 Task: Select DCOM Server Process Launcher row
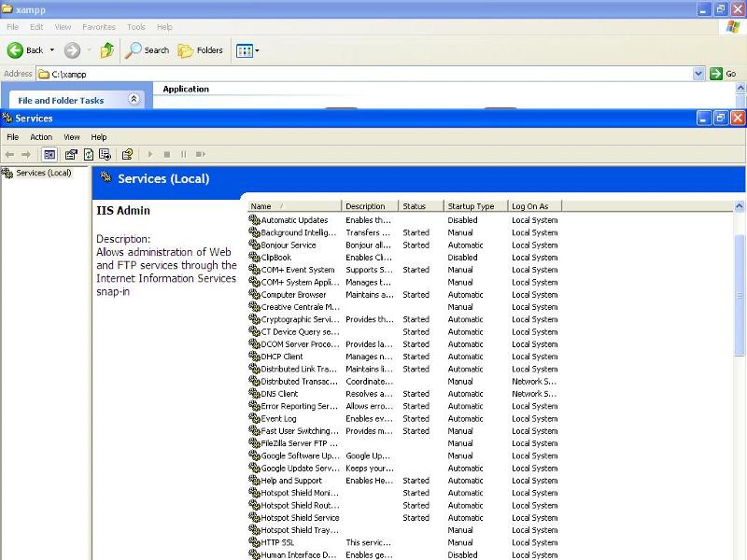(x=405, y=343)
